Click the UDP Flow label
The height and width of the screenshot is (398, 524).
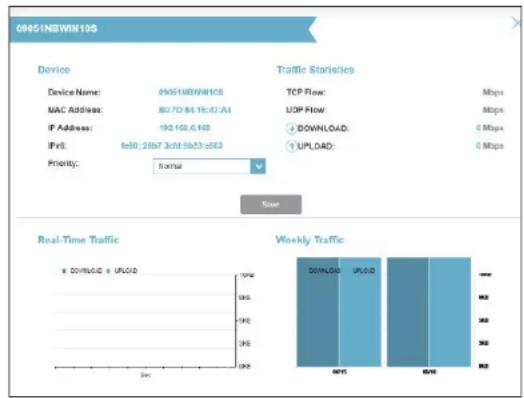click(x=306, y=110)
